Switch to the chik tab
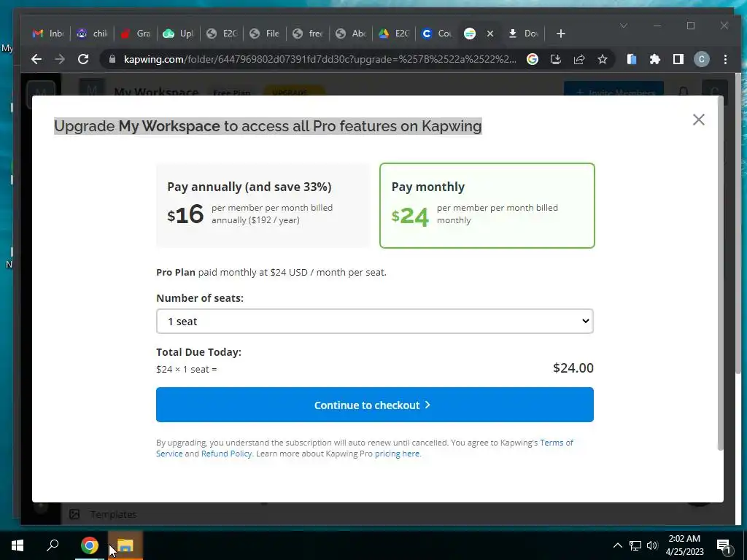 coord(92,34)
